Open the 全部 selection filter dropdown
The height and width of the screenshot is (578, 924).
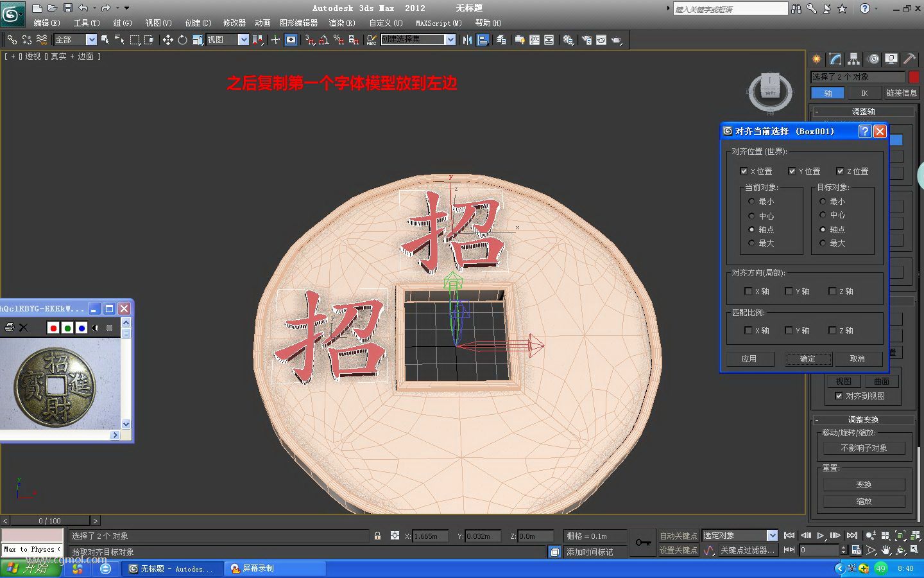(92, 40)
